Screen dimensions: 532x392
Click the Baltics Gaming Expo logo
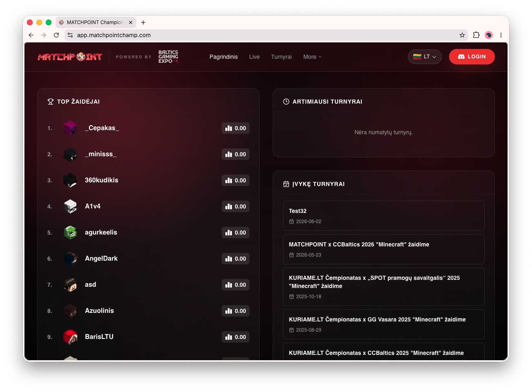tap(168, 57)
